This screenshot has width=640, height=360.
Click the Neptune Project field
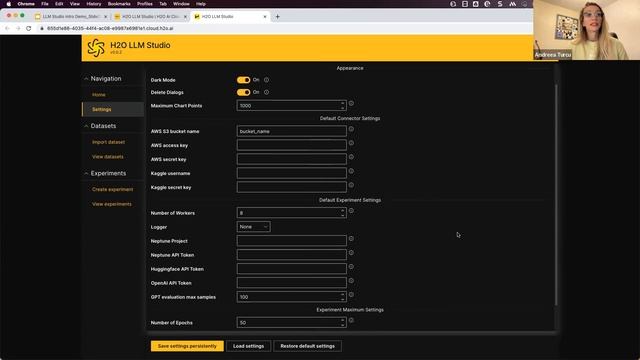coord(291,241)
